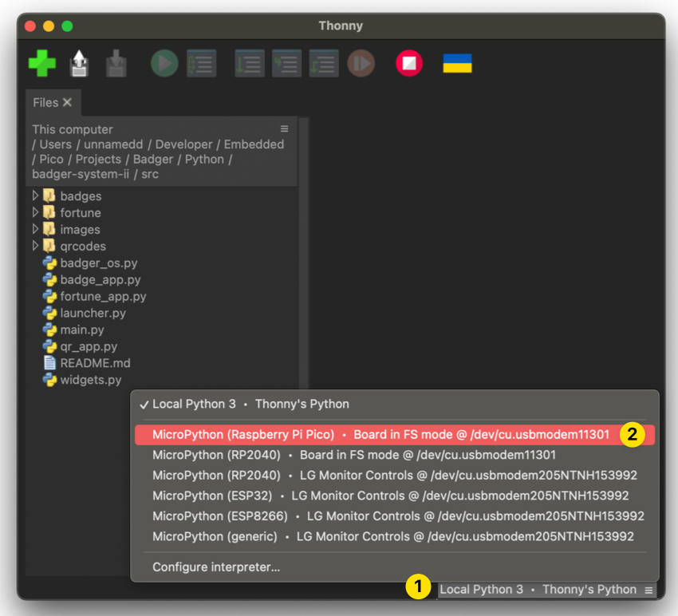Expand the images folder
This screenshot has height=616, width=678.
coord(35,229)
